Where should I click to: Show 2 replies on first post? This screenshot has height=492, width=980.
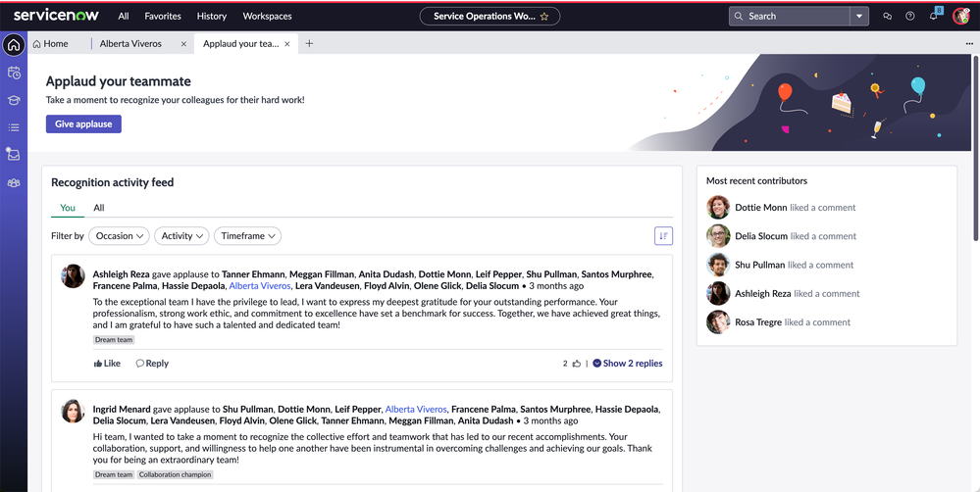click(x=628, y=364)
